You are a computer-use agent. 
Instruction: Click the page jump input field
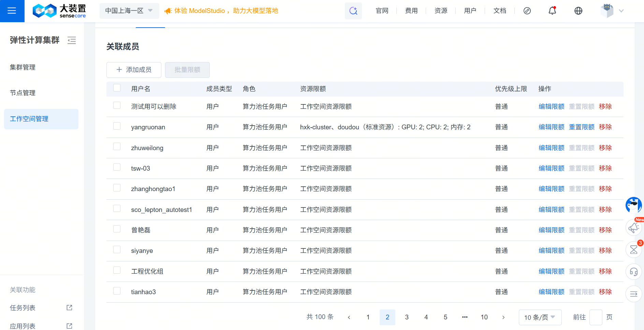[596, 317]
